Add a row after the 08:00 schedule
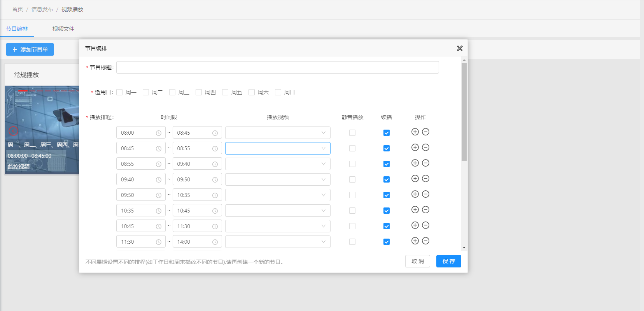Viewport: 644px width, 311px height. 415,132
